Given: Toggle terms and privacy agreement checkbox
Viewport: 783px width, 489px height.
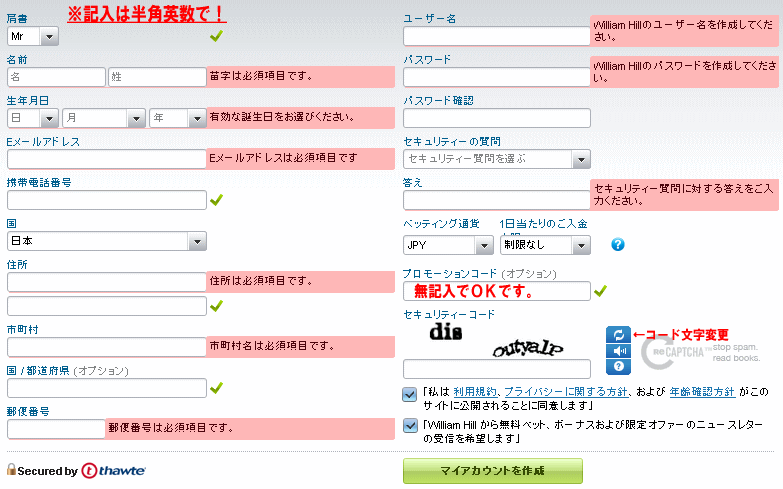Looking at the screenshot, I should (409, 395).
